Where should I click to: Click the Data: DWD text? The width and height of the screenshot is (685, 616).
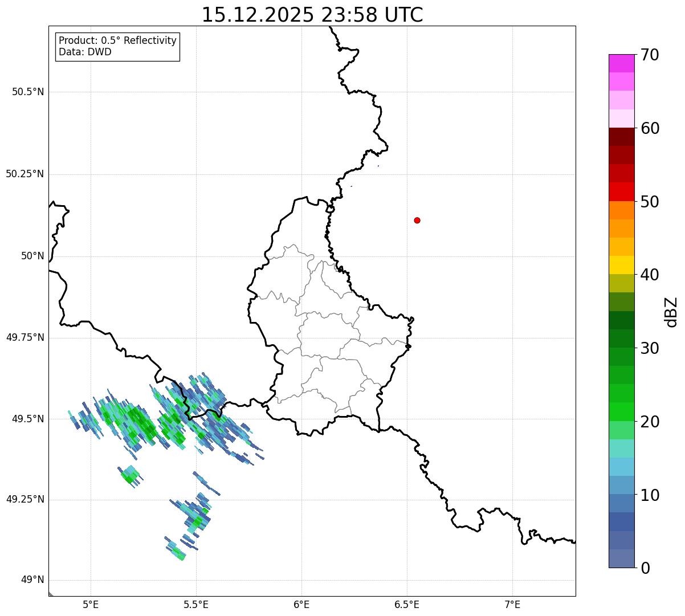click(x=85, y=52)
